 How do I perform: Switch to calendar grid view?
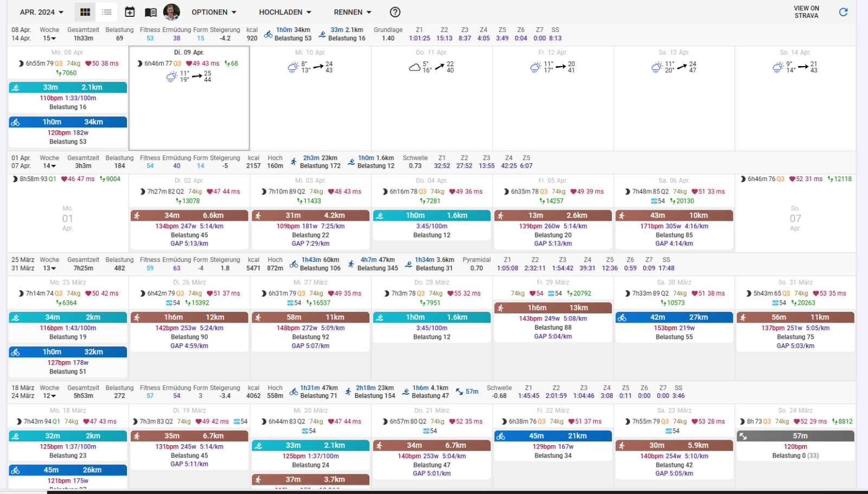coord(85,12)
